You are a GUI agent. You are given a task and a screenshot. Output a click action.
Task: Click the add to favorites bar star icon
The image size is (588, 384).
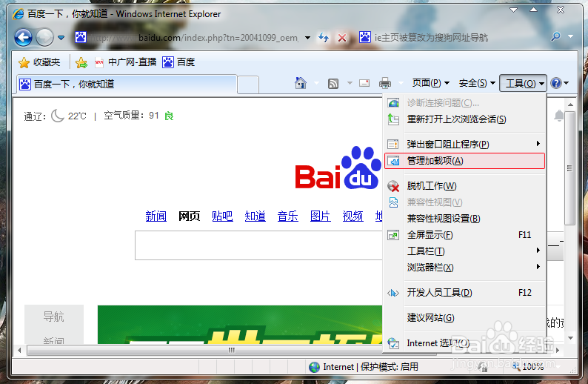coord(81,62)
